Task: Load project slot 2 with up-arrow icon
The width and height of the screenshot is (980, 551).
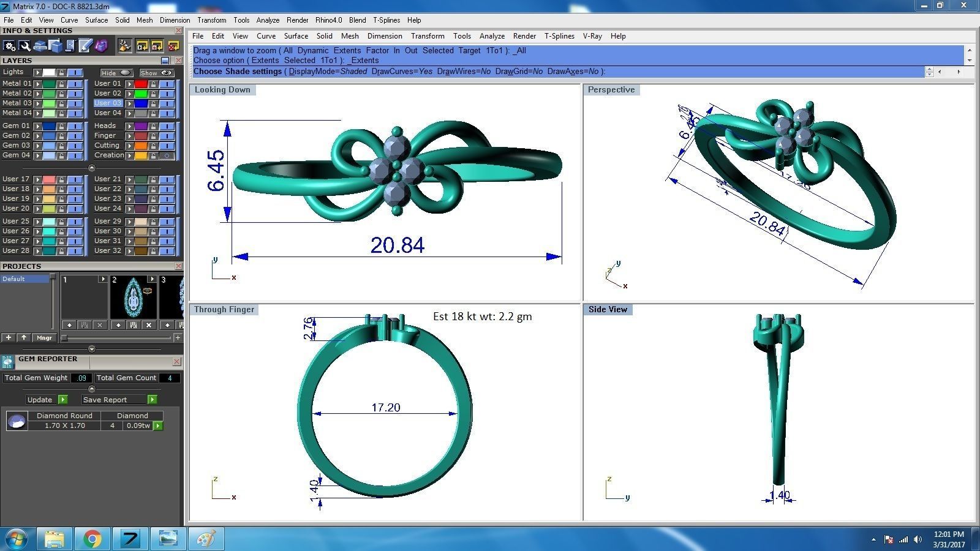Action: pos(118,325)
